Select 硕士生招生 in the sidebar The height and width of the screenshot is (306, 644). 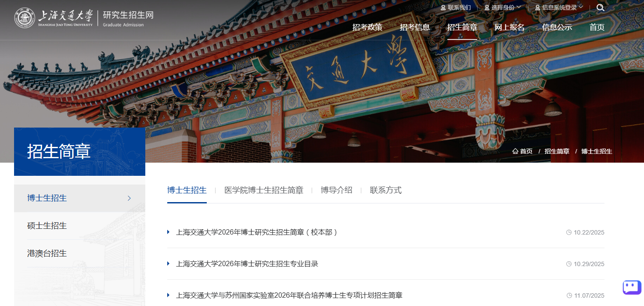47,226
